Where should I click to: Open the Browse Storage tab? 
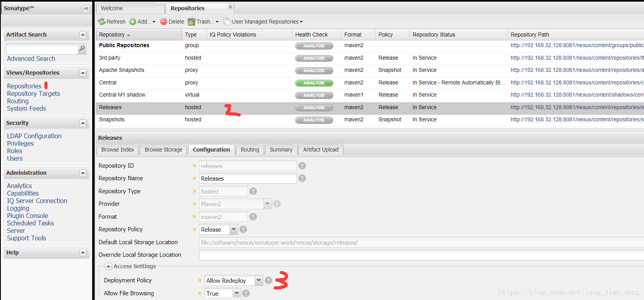[163, 150]
